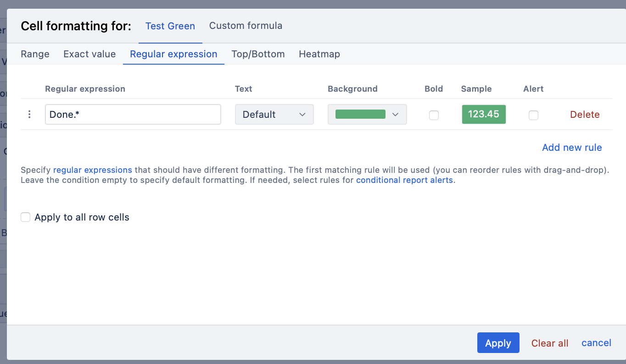The height and width of the screenshot is (364, 626).
Task: Click the Background column header label
Action: click(x=352, y=89)
